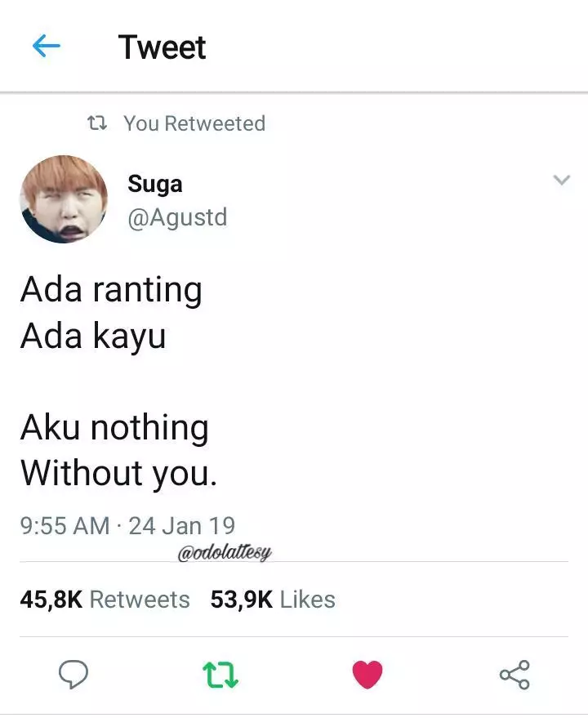The height and width of the screenshot is (718, 588).
Task: Select the You Retweeted label
Action: (194, 123)
